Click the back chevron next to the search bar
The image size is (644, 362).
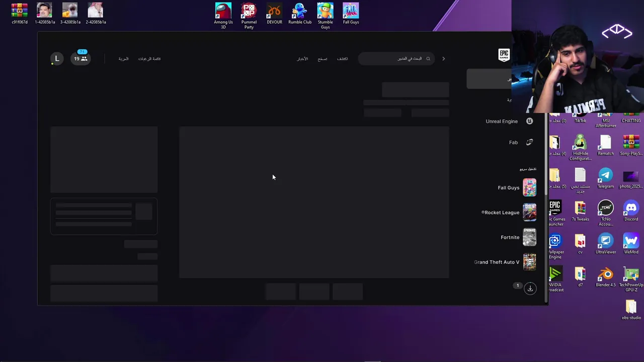443,59
